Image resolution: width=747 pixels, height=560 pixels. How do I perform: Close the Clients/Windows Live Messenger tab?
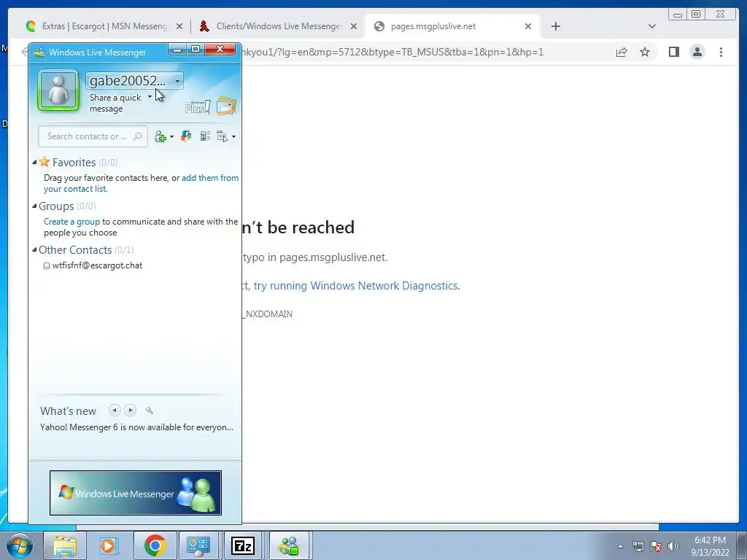click(x=354, y=27)
